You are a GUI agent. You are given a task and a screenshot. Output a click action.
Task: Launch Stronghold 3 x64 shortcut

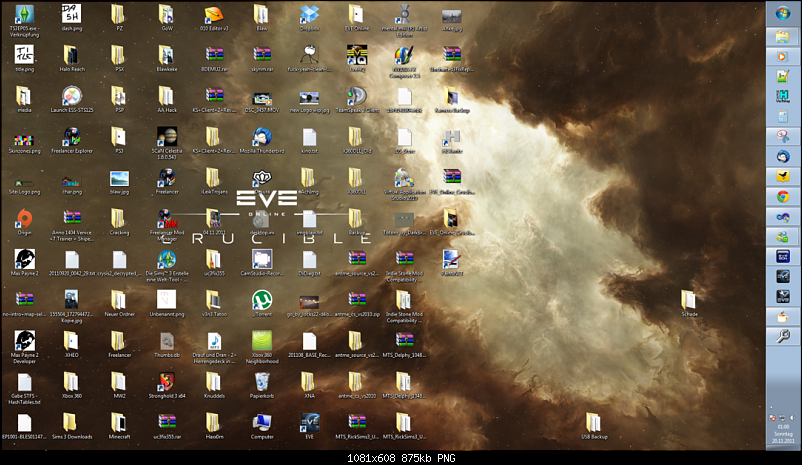point(167,385)
